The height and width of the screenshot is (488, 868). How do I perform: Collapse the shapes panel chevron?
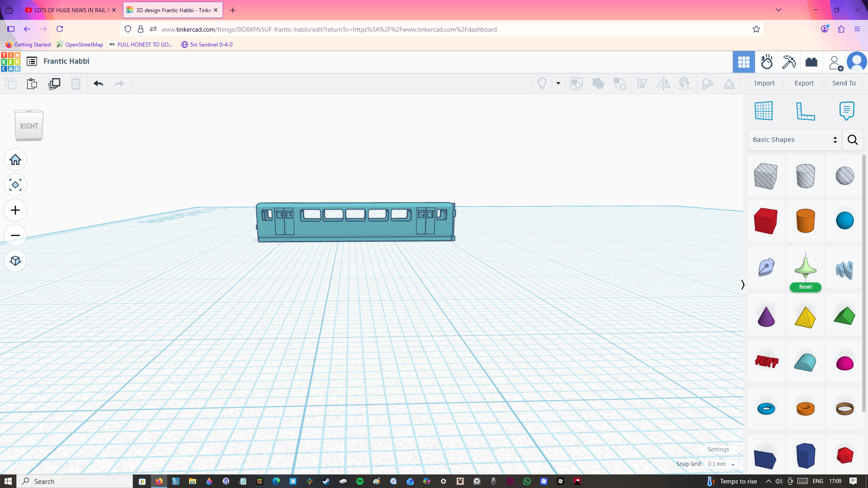742,285
